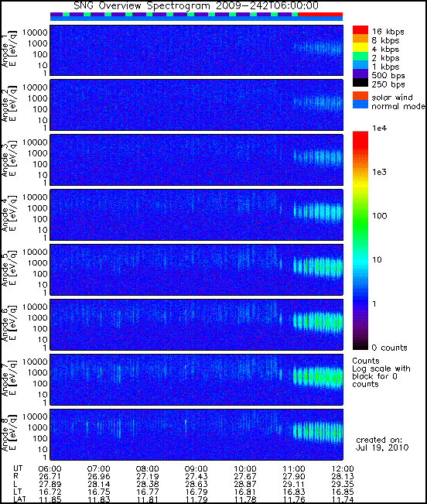Click the yellow 4 kbps legend swatch
427x504 pixels.
tap(360, 47)
